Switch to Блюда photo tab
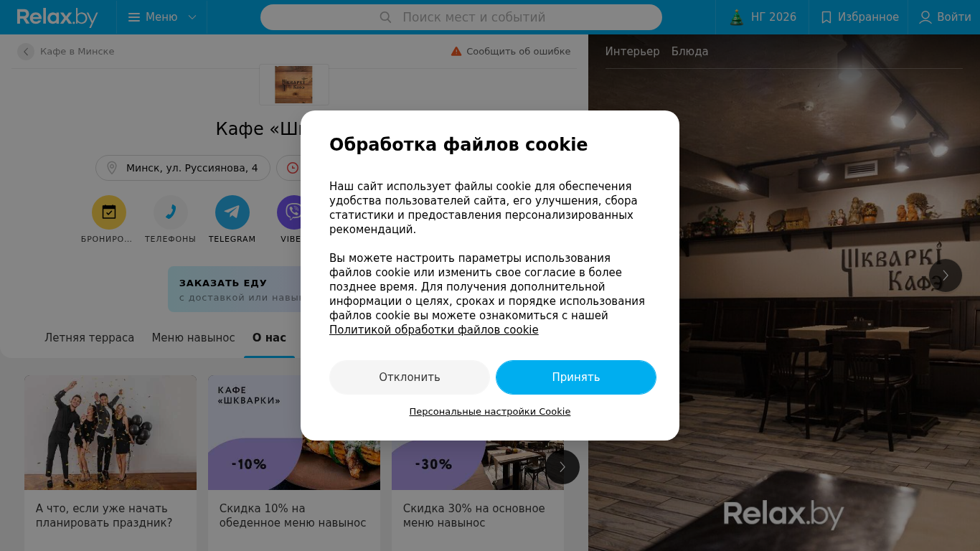 point(689,52)
